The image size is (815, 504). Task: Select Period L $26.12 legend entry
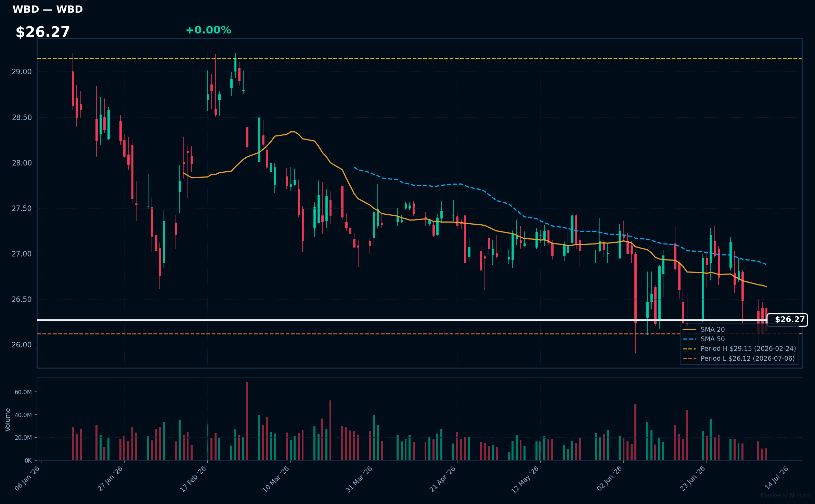(739, 358)
